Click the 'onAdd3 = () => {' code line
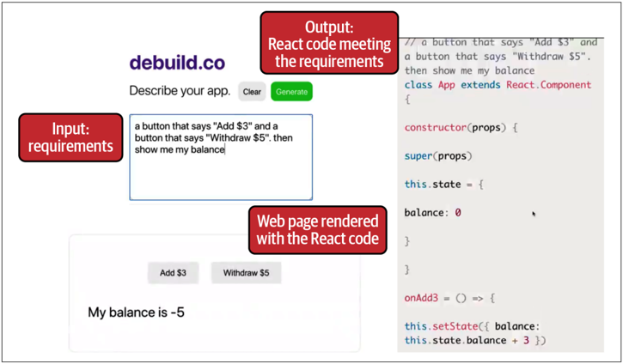This screenshot has height=364, width=623. coord(449,298)
